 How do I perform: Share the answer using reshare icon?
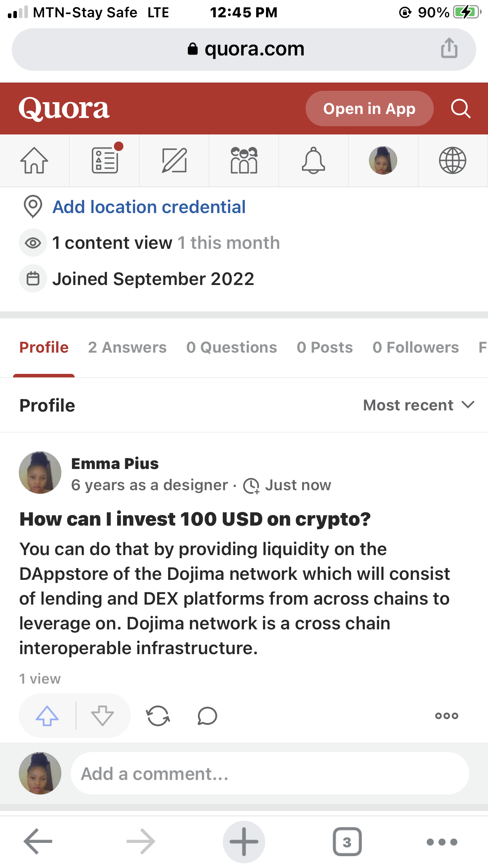[158, 715]
